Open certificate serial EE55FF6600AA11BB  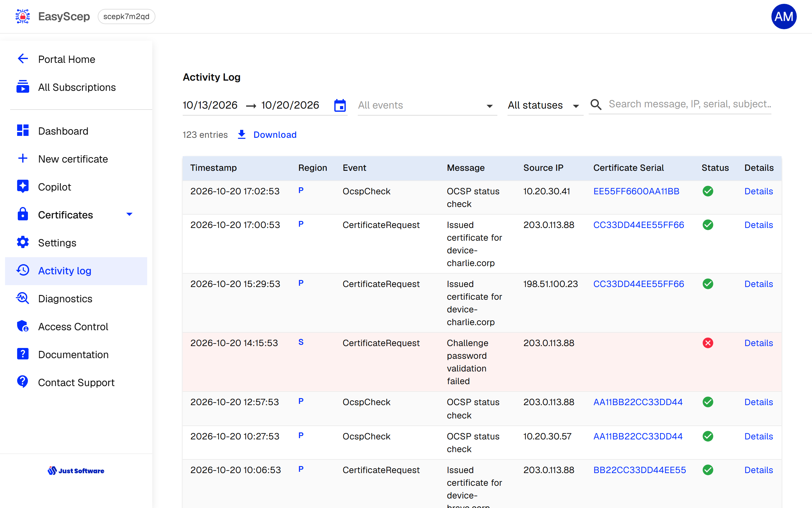click(636, 191)
